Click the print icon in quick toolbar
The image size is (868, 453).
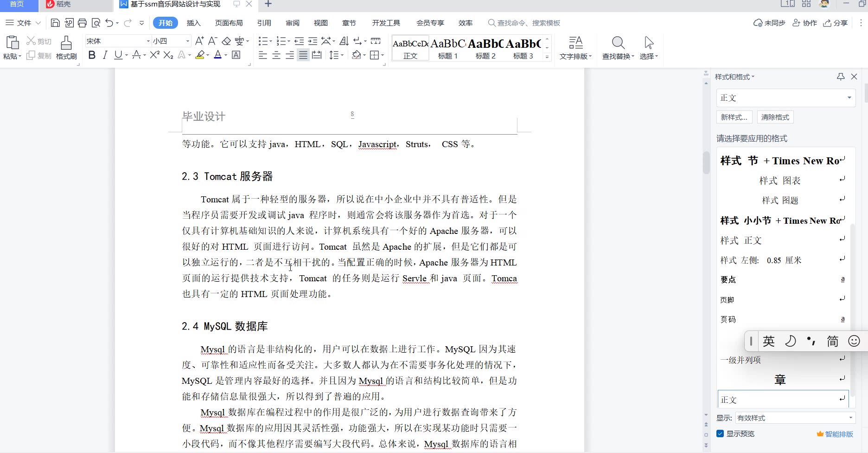[x=83, y=23]
